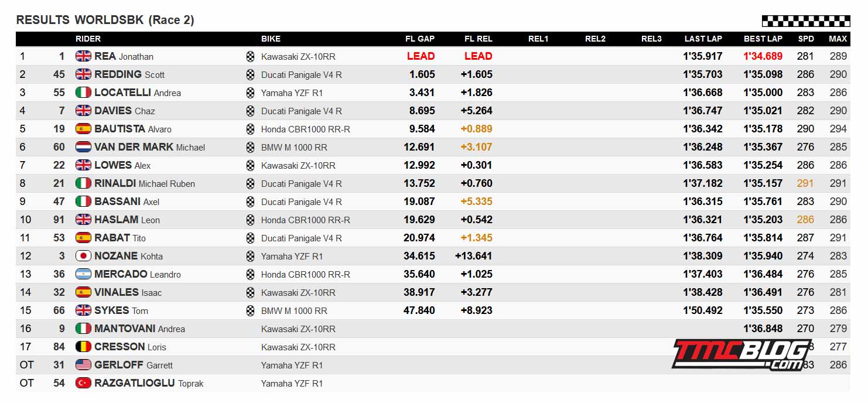This screenshot has height=403, width=868.
Task: Open rider name RINALDI Michael Ruben
Action: point(145,183)
